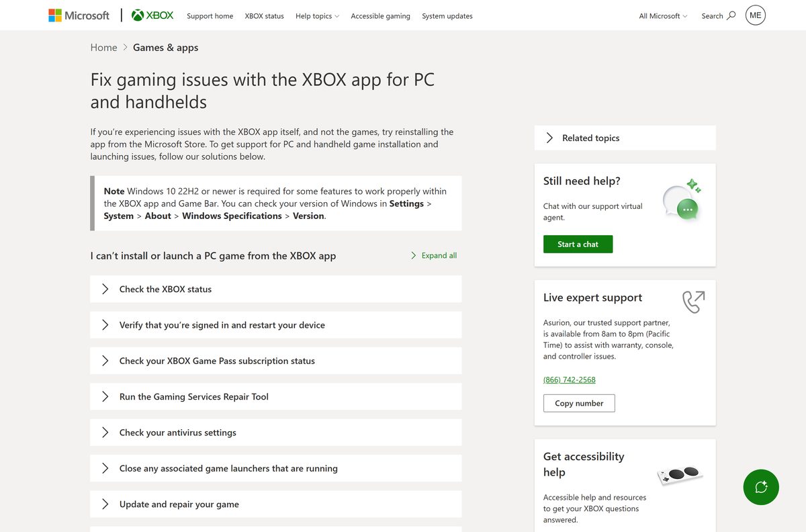The image size is (806, 532).
Task: Click Games & apps breadcrumb
Action: (x=165, y=47)
